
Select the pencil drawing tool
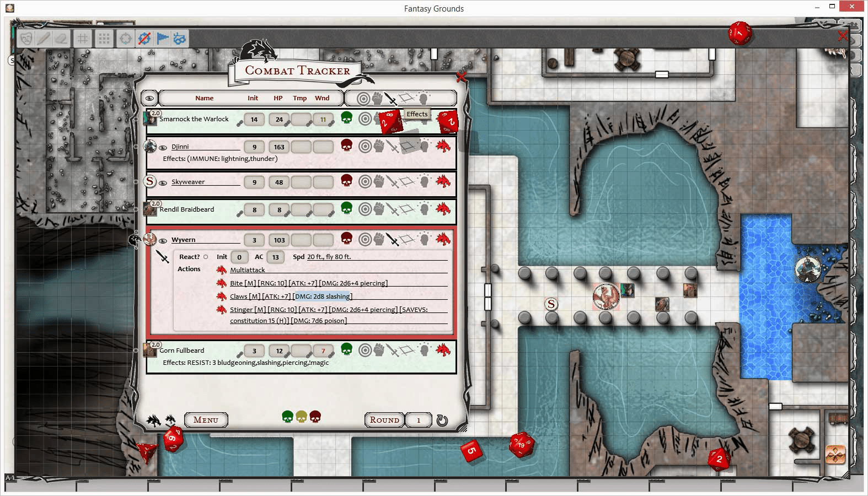point(44,39)
